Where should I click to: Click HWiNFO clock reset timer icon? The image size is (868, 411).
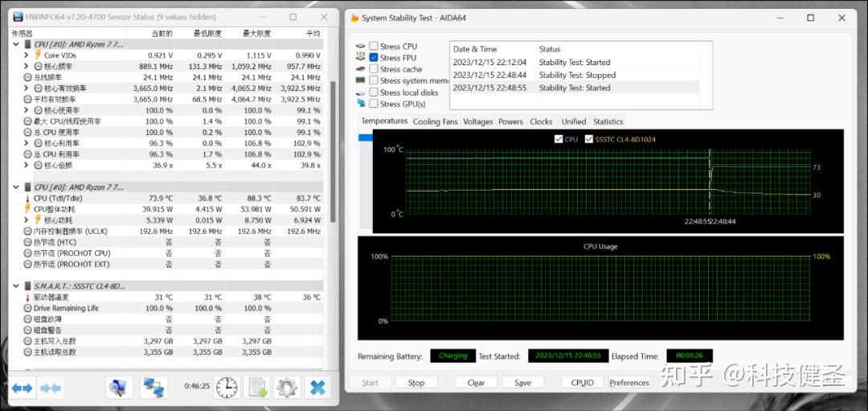(227, 388)
